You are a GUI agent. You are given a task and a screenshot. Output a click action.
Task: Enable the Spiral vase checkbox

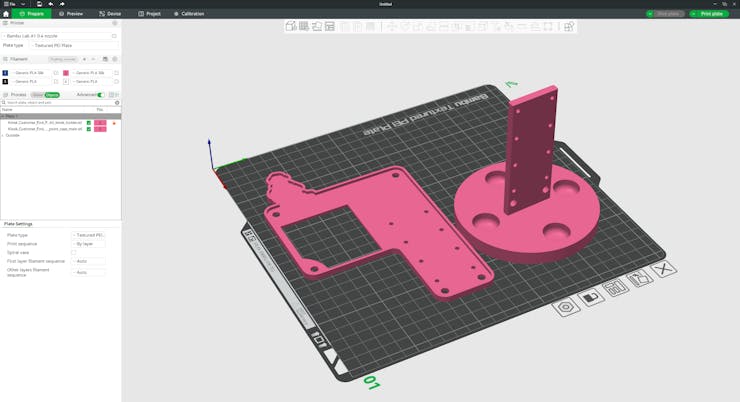[x=74, y=253]
